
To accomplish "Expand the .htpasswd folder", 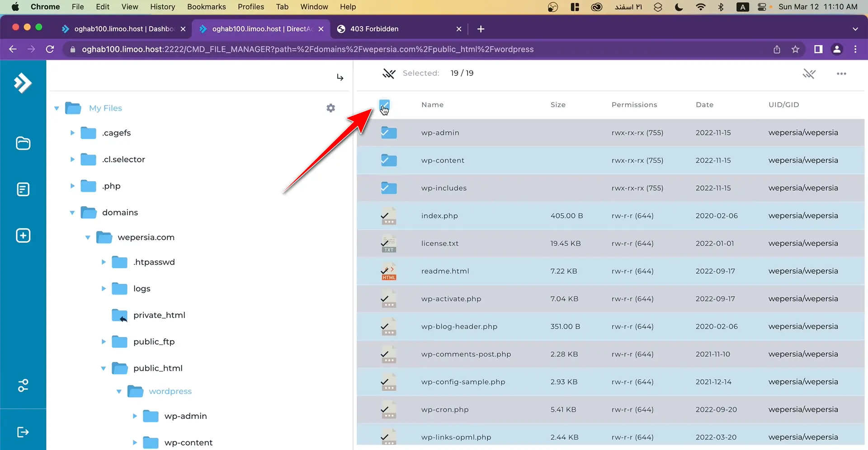I will 104,262.
